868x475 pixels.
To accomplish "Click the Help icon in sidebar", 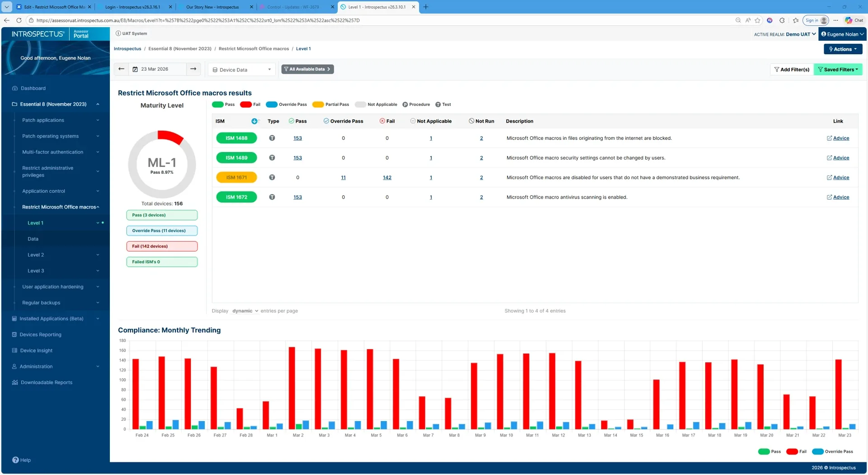I will [x=15, y=461].
